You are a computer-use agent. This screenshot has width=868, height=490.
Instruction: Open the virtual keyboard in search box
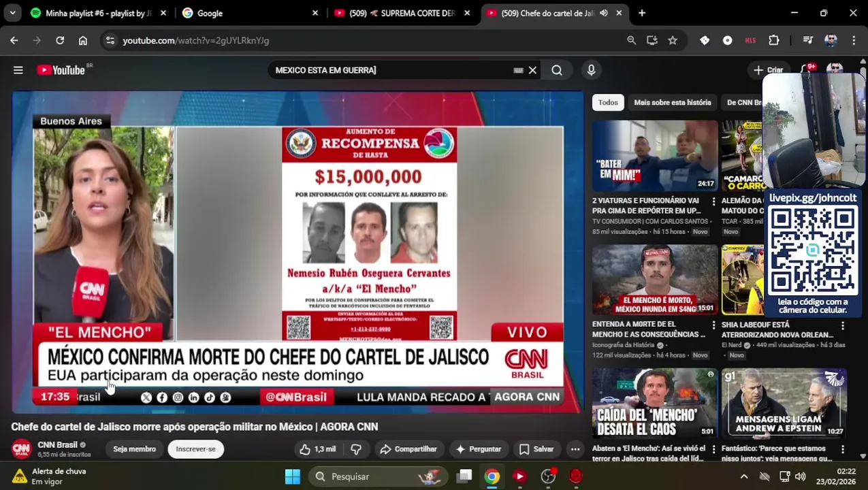(518, 70)
